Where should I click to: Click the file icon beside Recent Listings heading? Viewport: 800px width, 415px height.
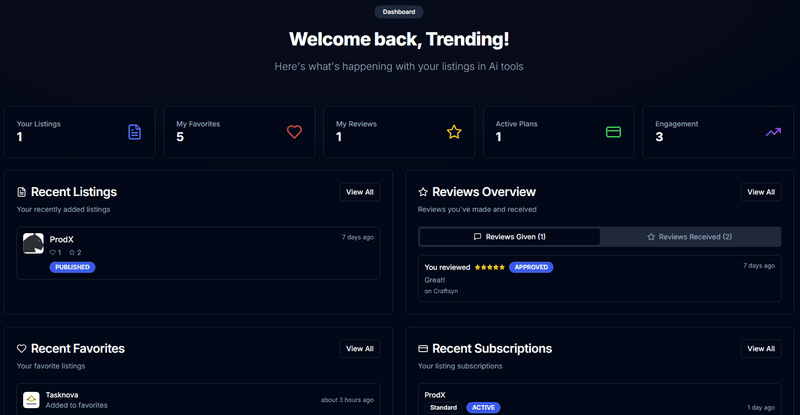pos(21,192)
